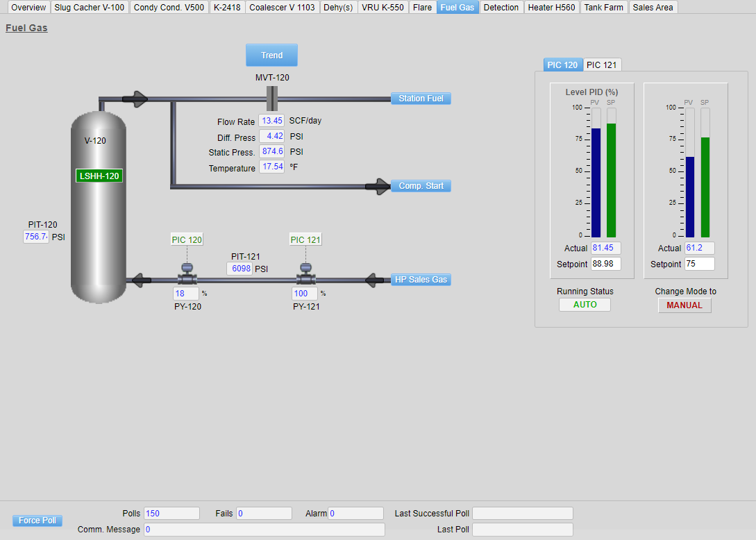This screenshot has height=540, width=756.
Task: Select the K-2418 tab
Action: [227, 7]
